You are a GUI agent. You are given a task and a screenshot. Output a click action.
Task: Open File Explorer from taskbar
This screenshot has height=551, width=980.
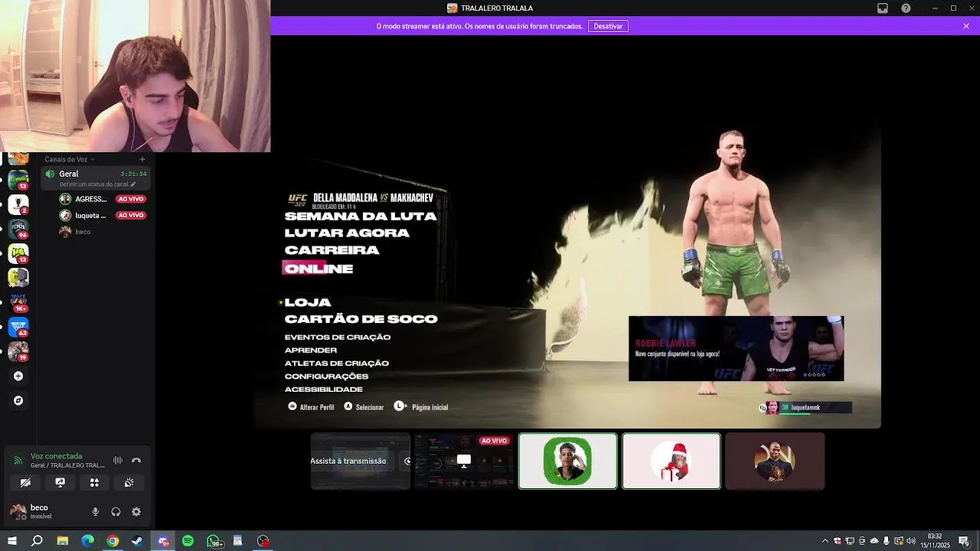point(63,541)
